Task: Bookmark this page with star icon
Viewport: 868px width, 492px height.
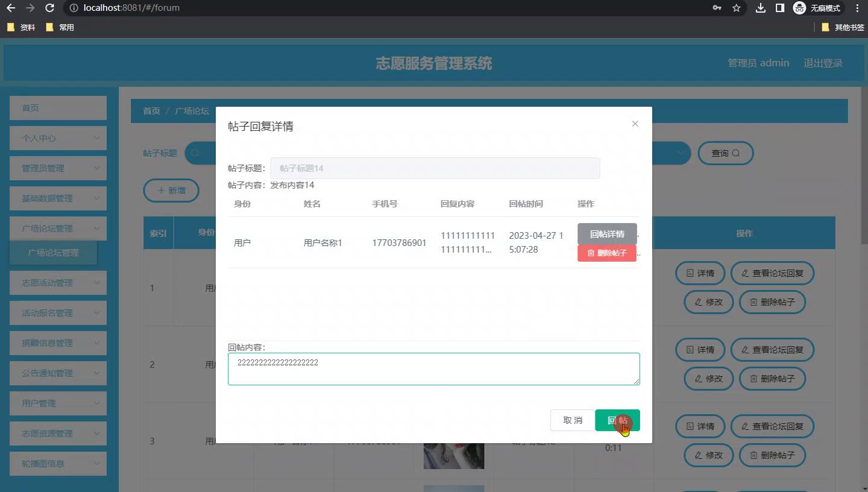Action: pyautogui.click(x=736, y=8)
